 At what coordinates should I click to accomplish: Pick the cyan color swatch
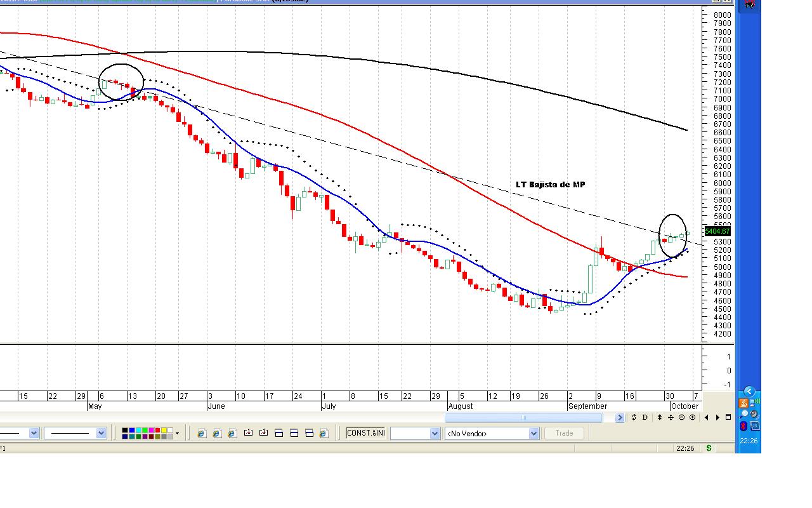(138, 431)
